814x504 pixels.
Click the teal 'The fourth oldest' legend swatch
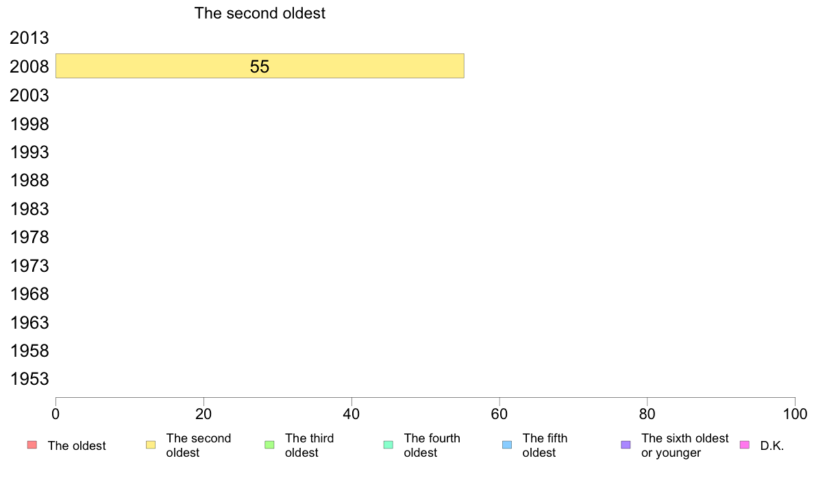[x=388, y=445]
